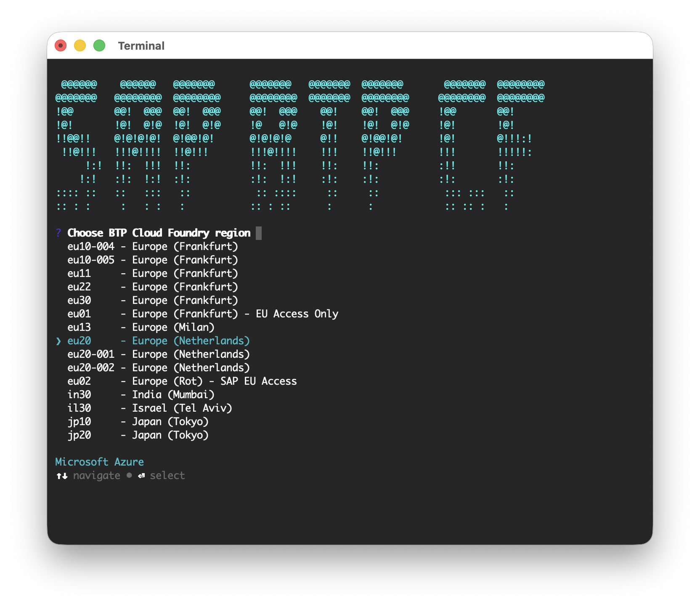Pick the eu13 Europe (Milan) region
Image resolution: width=700 pixels, height=607 pixels.
point(141,327)
